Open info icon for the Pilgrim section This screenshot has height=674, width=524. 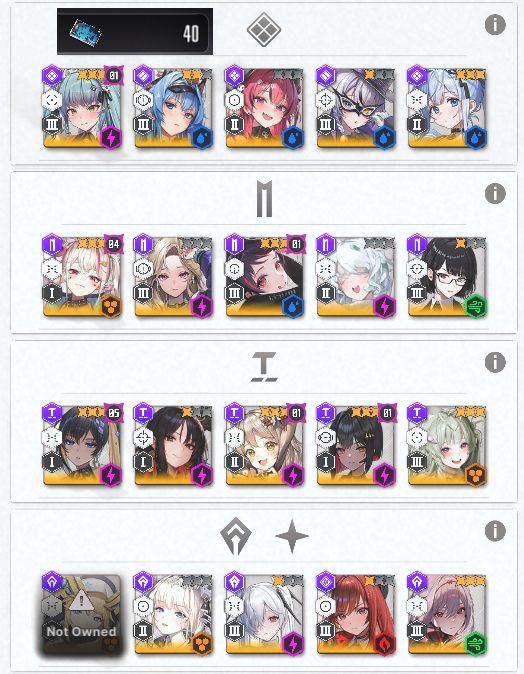(x=495, y=531)
